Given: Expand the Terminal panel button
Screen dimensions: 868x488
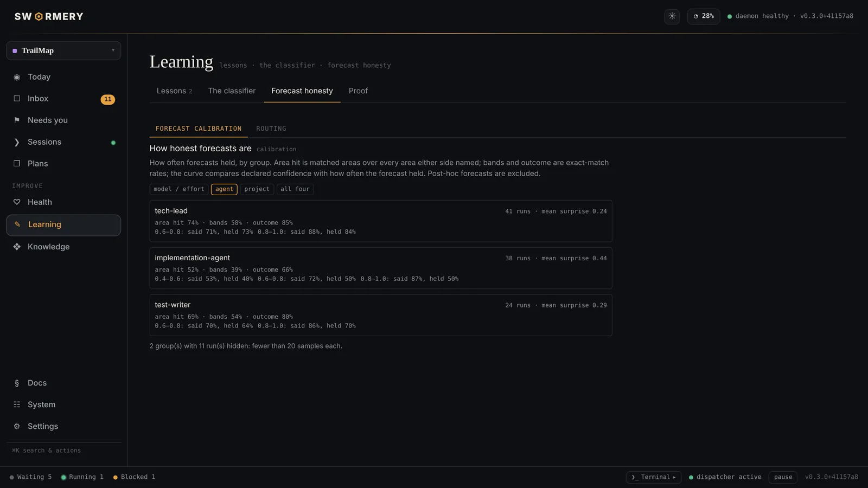Looking at the screenshot, I should click(x=654, y=477).
